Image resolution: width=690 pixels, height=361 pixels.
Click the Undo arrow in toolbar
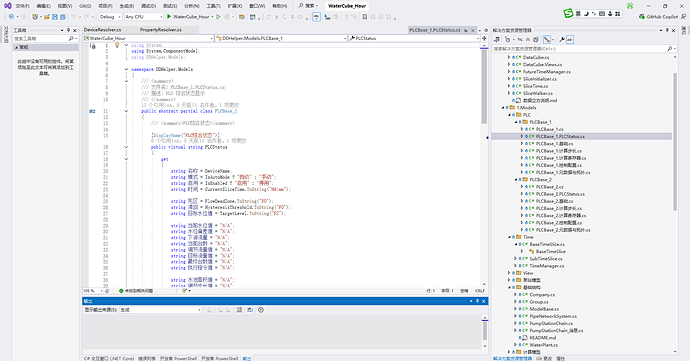point(73,17)
